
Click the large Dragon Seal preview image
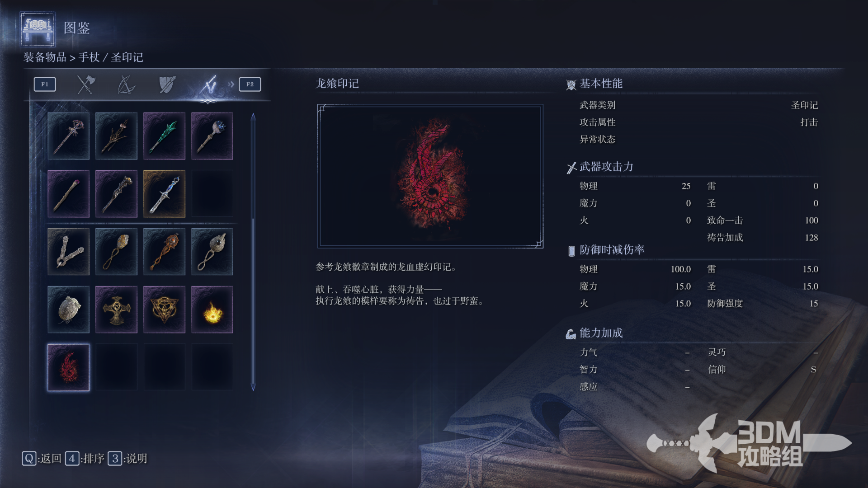[430, 176]
